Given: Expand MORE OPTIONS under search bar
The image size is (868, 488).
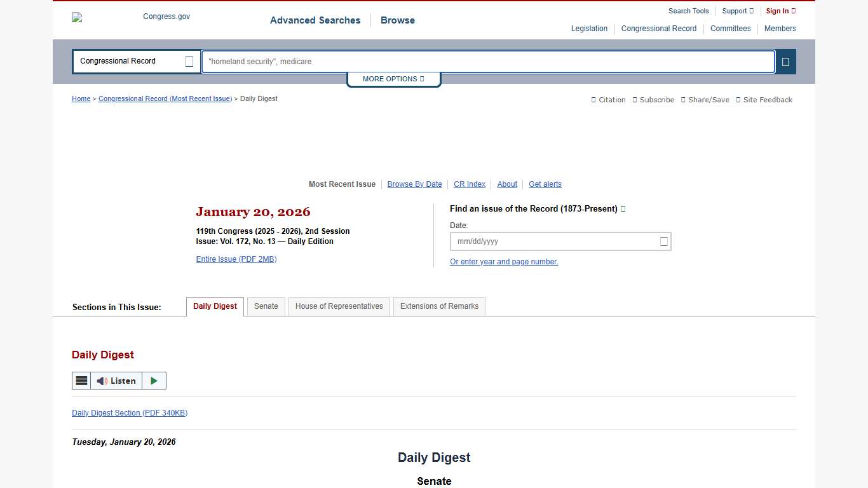Looking at the screenshot, I should pyautogui.click(x=393, y=79).
